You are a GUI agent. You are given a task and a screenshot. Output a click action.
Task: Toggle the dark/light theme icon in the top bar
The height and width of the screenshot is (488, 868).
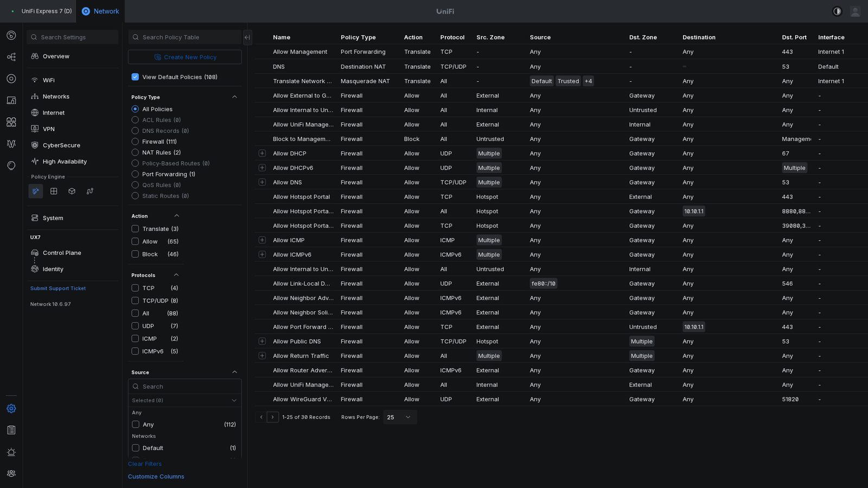pos(837,11)
